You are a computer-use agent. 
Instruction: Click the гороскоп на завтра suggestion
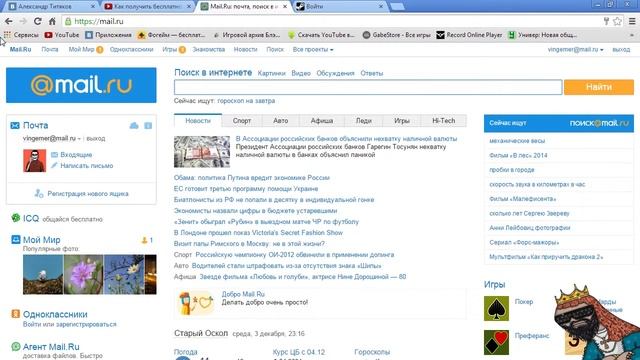click(246, 101)
